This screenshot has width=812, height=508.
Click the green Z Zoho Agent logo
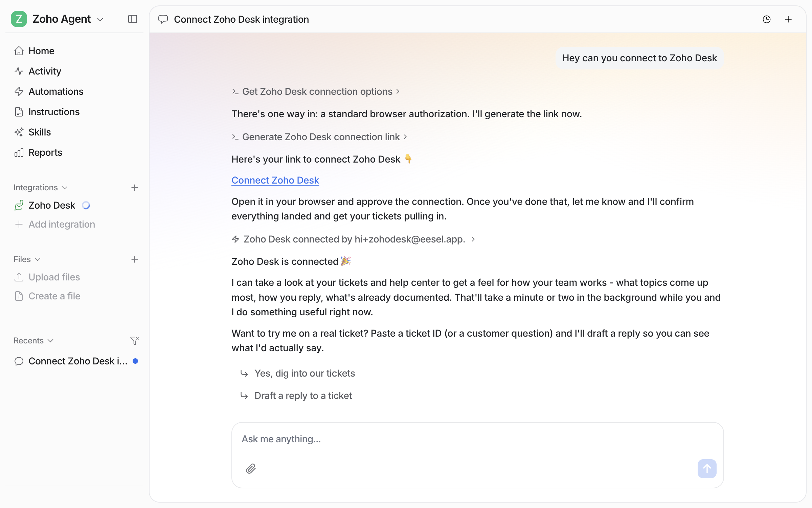pos(19,19)
